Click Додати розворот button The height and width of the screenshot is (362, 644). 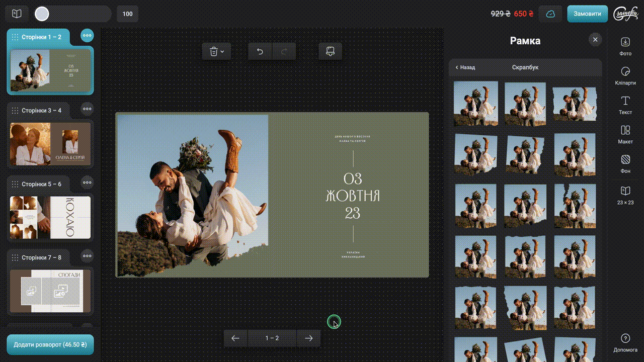(50, 345)
